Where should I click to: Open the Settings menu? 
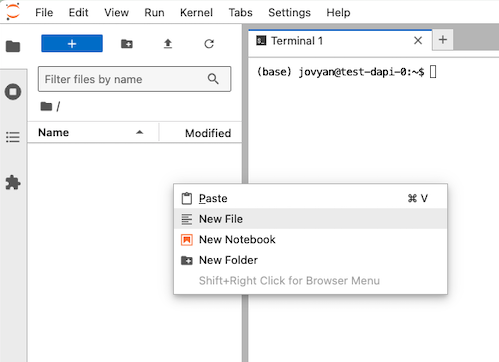coord(289,12)
